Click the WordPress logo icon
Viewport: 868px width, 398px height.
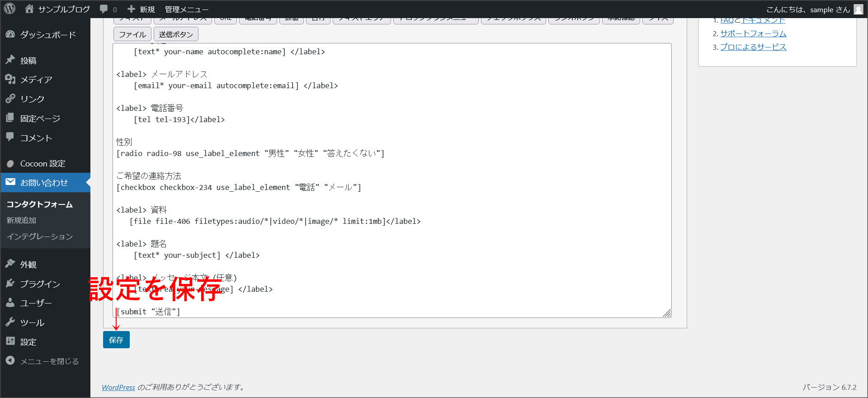pyautogui.click(x=9, y=9)
